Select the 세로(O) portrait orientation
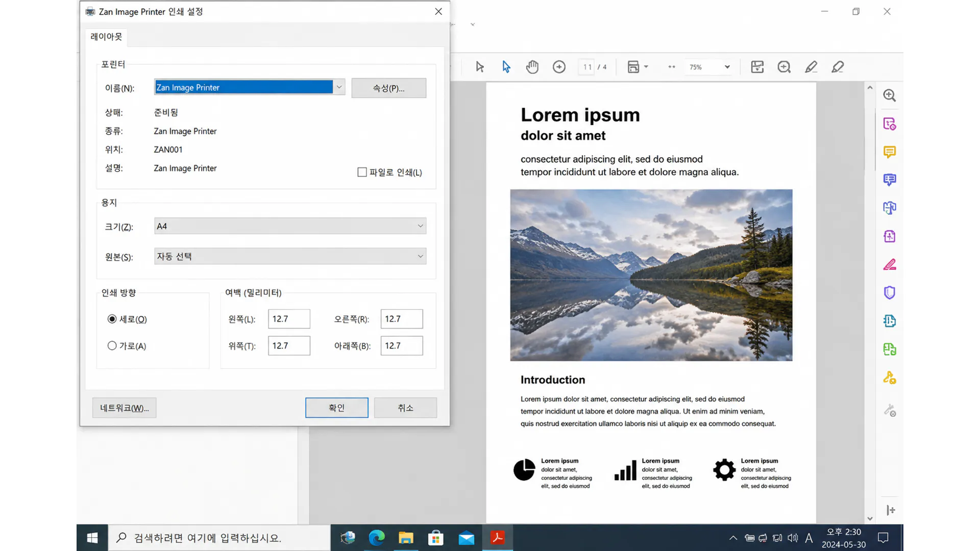Screen dimensions: 980x551 pyautogui.click(x=112, y=319)
